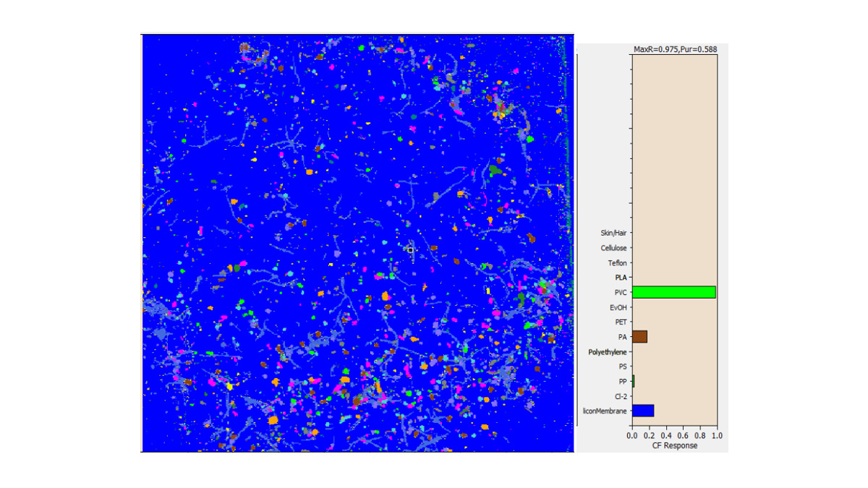
Task: Click the 0.0 axis tick value
Action: (x=632, y=436)
